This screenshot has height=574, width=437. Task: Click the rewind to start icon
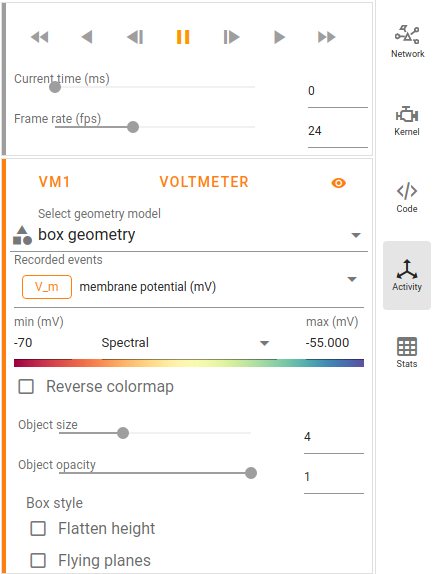pos(40,37)
